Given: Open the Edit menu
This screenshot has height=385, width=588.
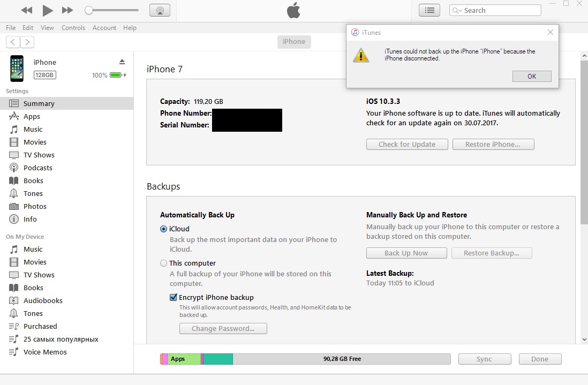Looking at the screenshot, I should [x=28, y=28].
